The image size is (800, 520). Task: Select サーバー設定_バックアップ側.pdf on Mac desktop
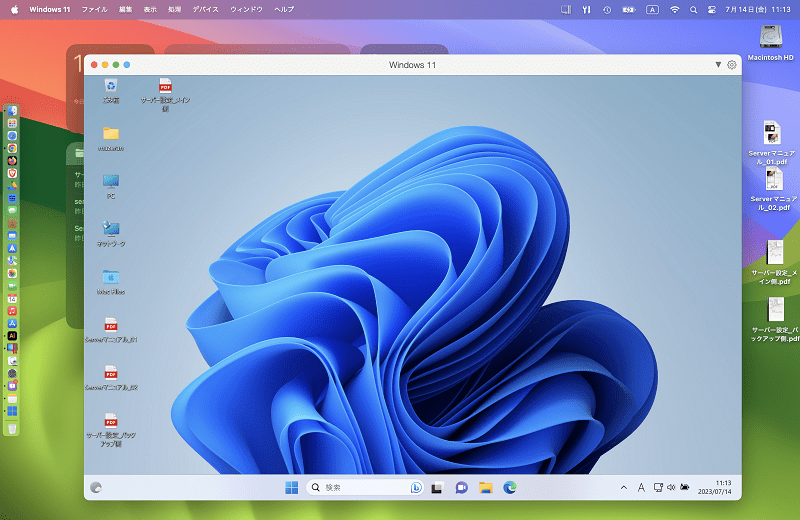click(x=775, y=319)
